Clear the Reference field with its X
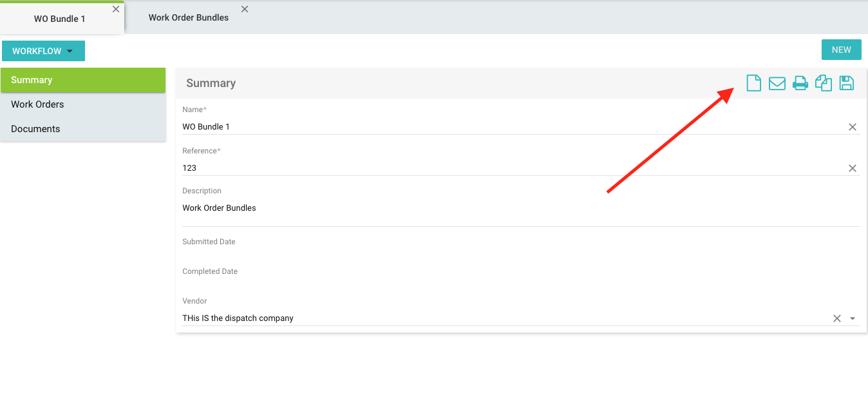This screenshot has height=397, width=868. pyautogui.click(x=853, y=168)
